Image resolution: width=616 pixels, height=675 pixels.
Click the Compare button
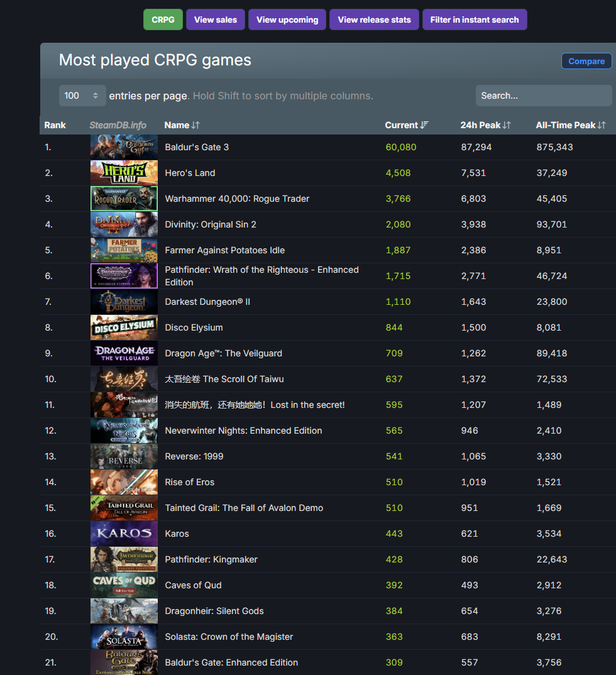(x=586, y=61)
